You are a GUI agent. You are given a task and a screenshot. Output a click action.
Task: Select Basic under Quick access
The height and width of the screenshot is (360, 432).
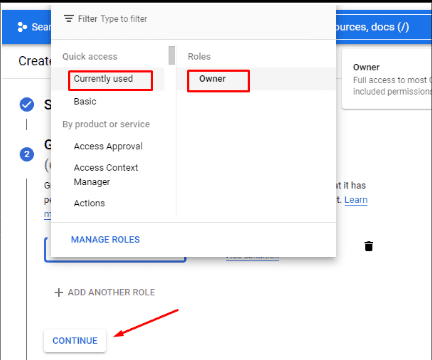point(108,102)
